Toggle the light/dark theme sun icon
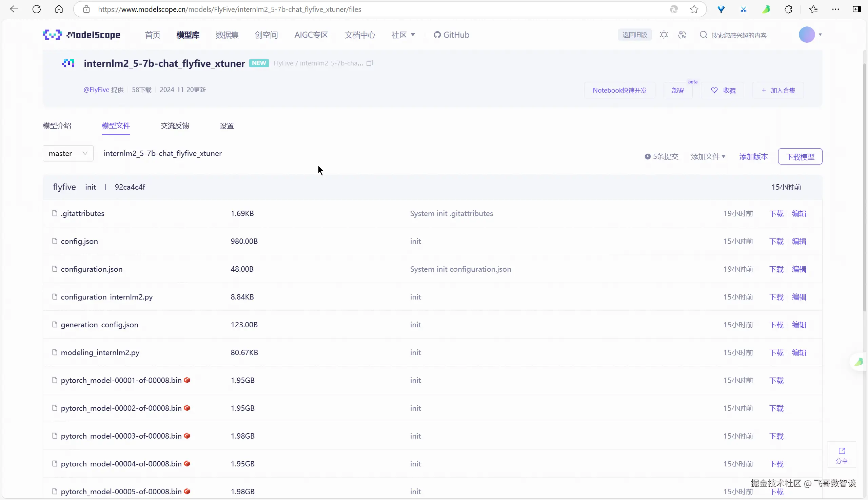Screen dimensions: 868x500 coord(664,35)
